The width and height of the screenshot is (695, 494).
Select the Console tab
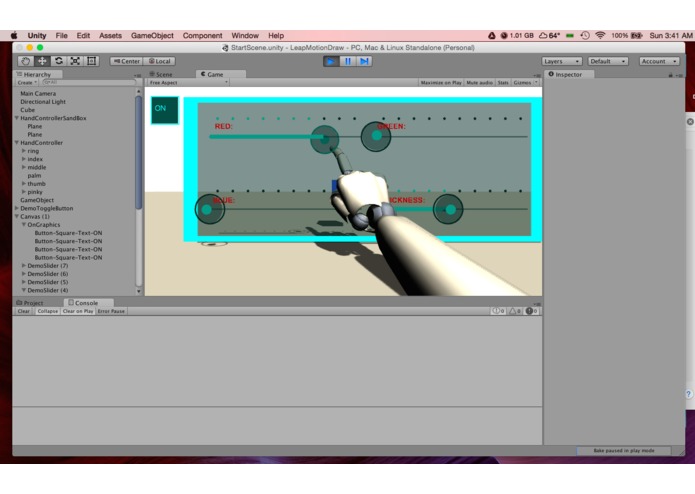(88, 303)
